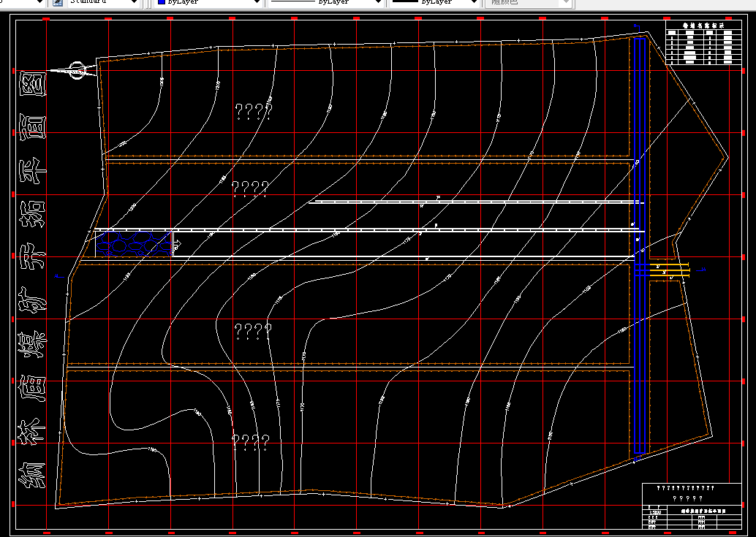Select the ???? label near contour 1170
Screen dimensions: 756x537
[x=253, y=332]
